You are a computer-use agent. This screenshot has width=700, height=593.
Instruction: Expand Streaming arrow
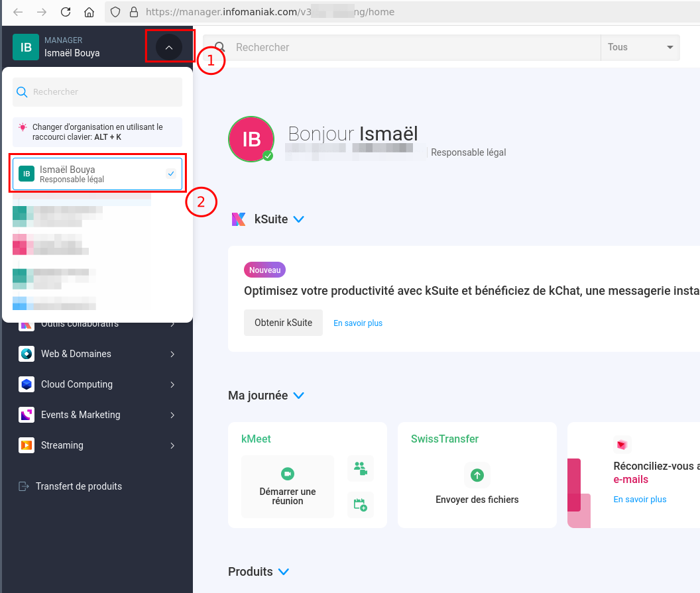[172, 445]
